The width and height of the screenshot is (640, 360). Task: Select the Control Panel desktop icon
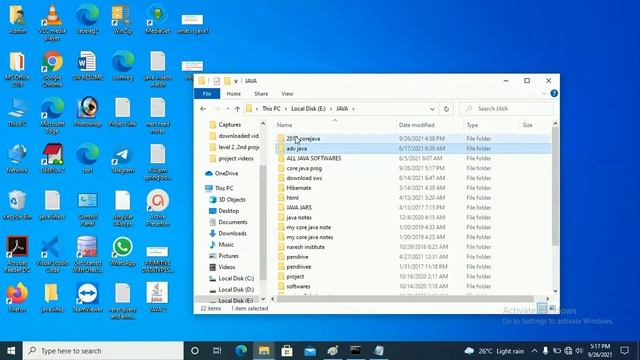point(87,209)
